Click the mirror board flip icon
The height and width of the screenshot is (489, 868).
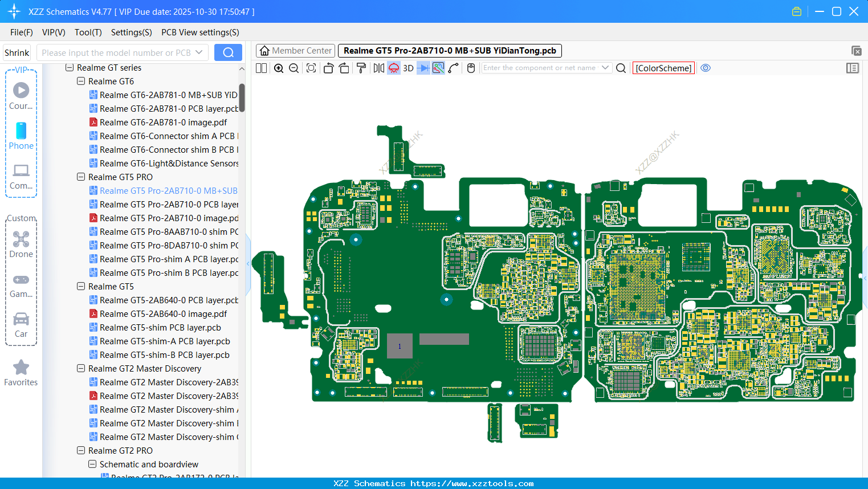point(378,68)
